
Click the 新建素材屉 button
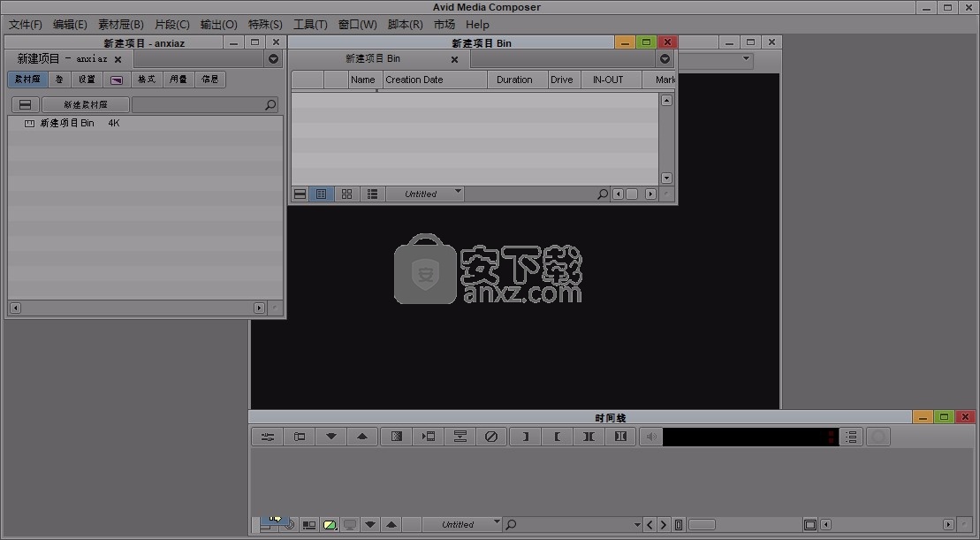86,105
